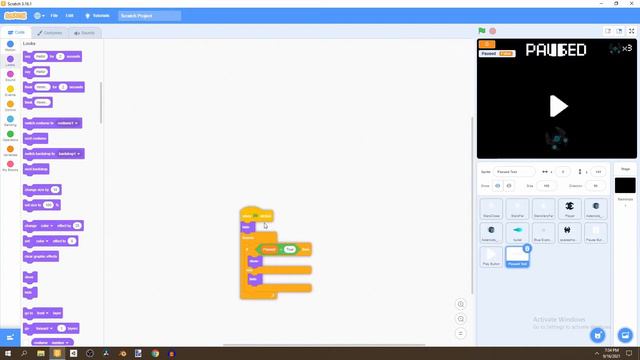This screenshot has height=360, width=640.
Task: Click the red stop button
Action: click(493, 31)
